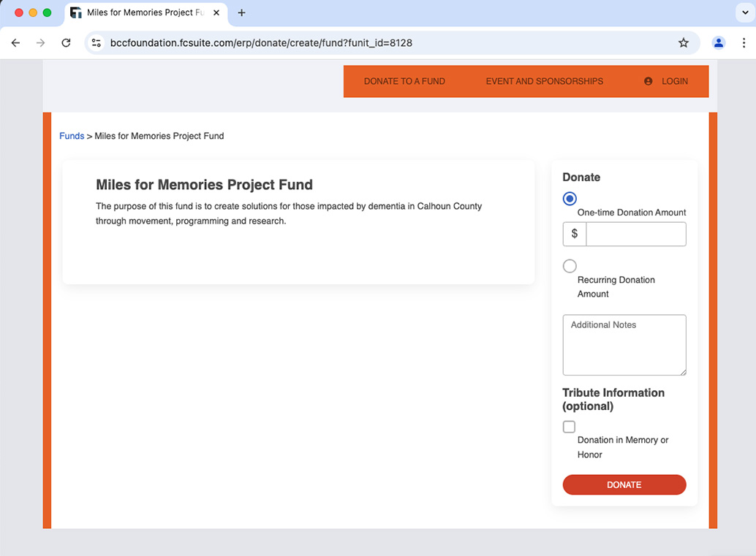Viewport: 756px width, 556px height.
Task: Select the One-time Donation Amount radio button
Action: tap(570, 199)
